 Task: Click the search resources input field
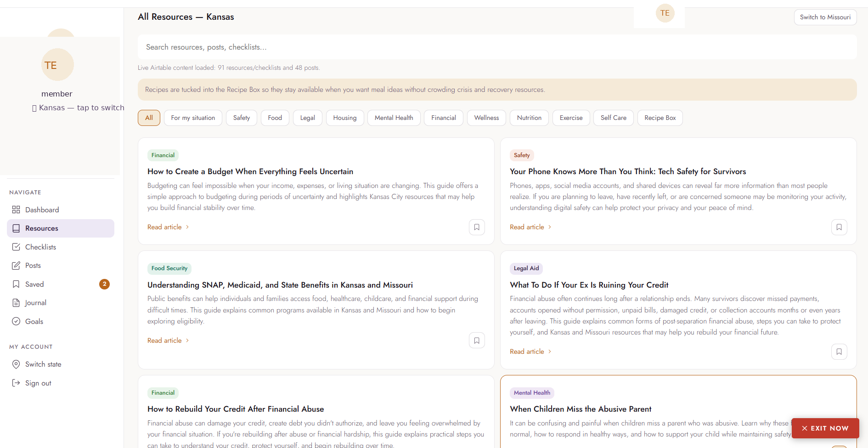[497, 47]
